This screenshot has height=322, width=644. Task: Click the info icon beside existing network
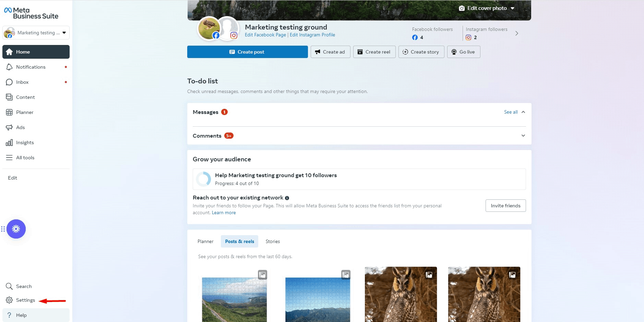coord(287,198)
